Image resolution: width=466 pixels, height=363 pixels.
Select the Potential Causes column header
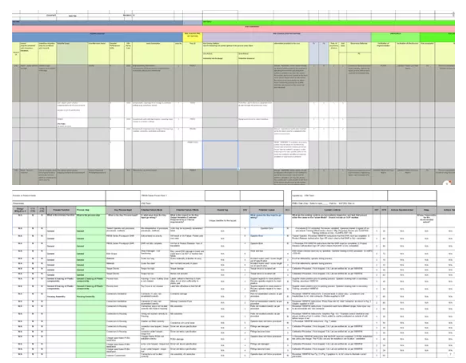point(267,210)
